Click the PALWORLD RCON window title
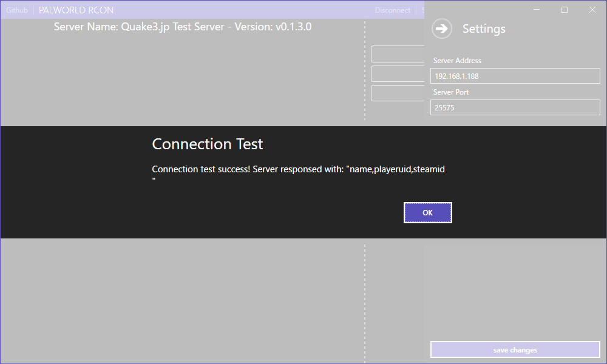The width and height of the screenshot is (607, 364). point(76,10)
